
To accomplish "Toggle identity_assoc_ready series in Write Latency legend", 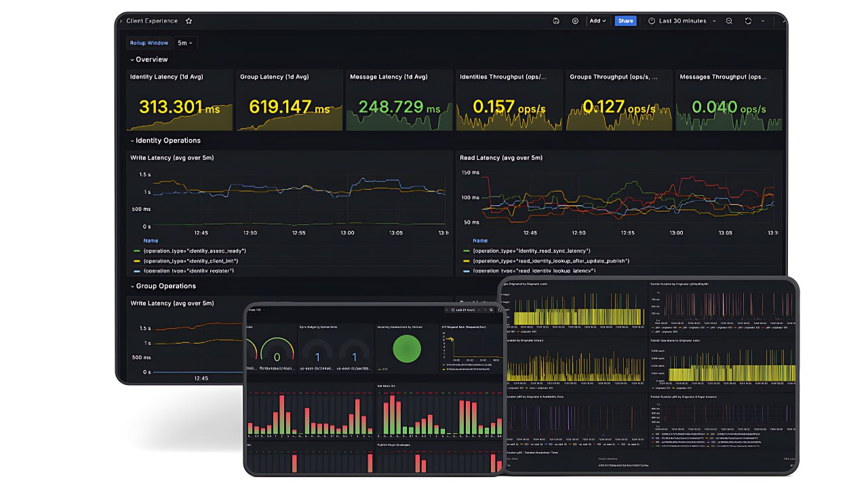I will coord(190,251).
